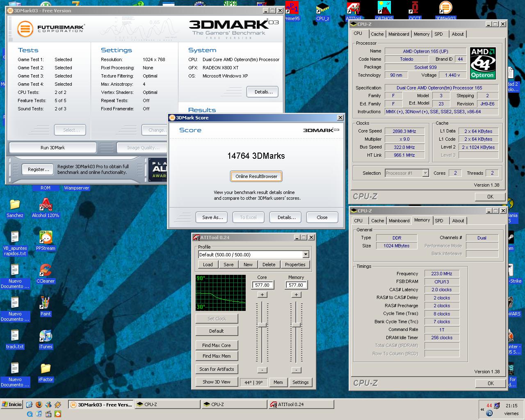
Task: Open the Processor #1 selection dropdown
Action: [x=425, y=173]
